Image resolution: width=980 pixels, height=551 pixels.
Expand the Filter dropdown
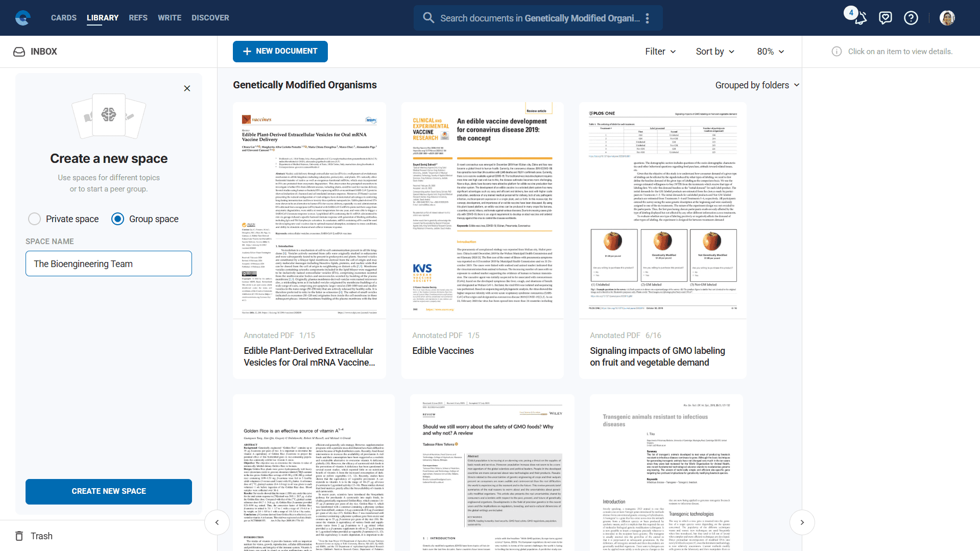click(660, 52)
